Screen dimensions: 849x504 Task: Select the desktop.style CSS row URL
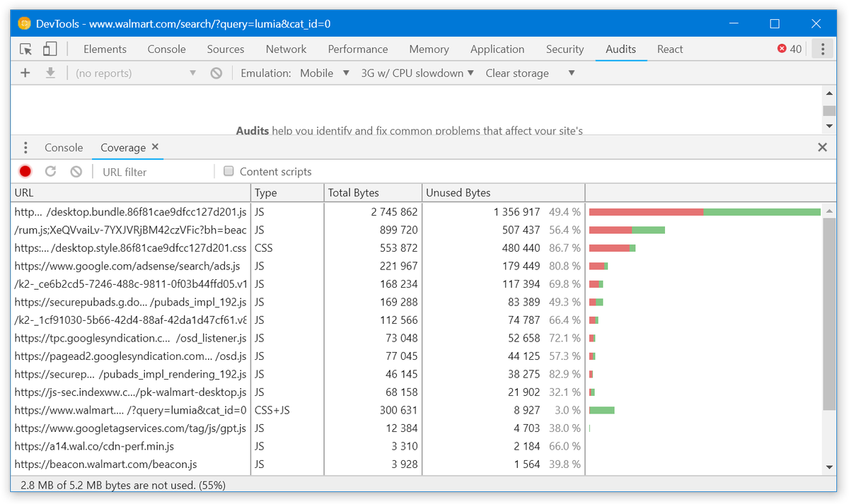tap(130, 248)
